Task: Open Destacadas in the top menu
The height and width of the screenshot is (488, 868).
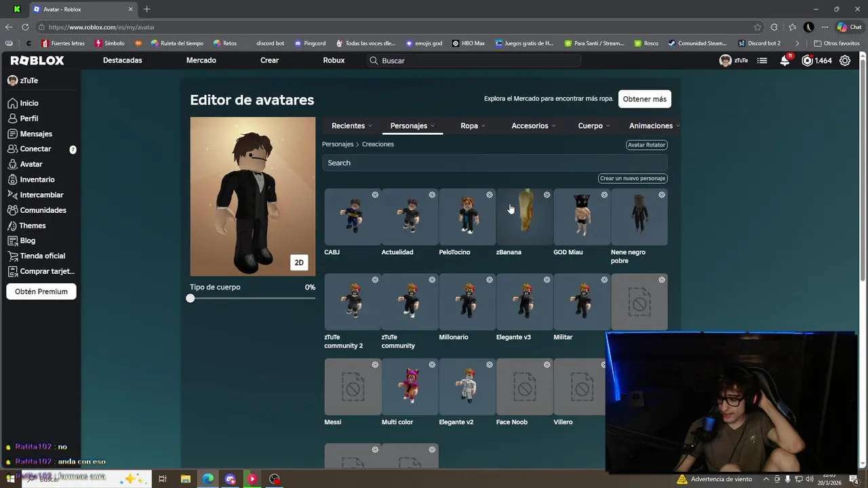Action: pos(122,60)
